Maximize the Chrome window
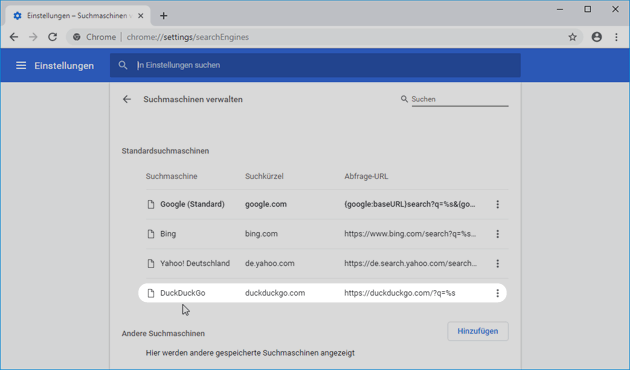The height and width of the screenshot is (370, 630). tap(587, 9)
